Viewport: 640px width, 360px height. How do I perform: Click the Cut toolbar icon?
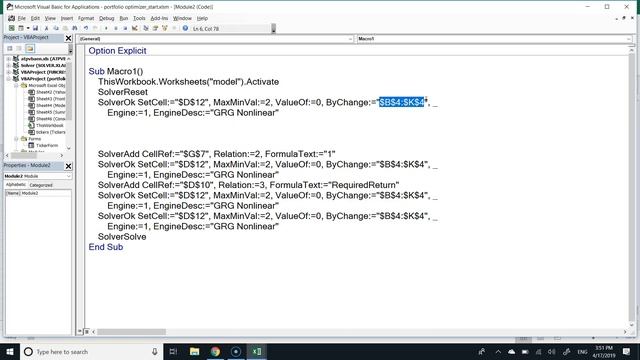[47, 28]
